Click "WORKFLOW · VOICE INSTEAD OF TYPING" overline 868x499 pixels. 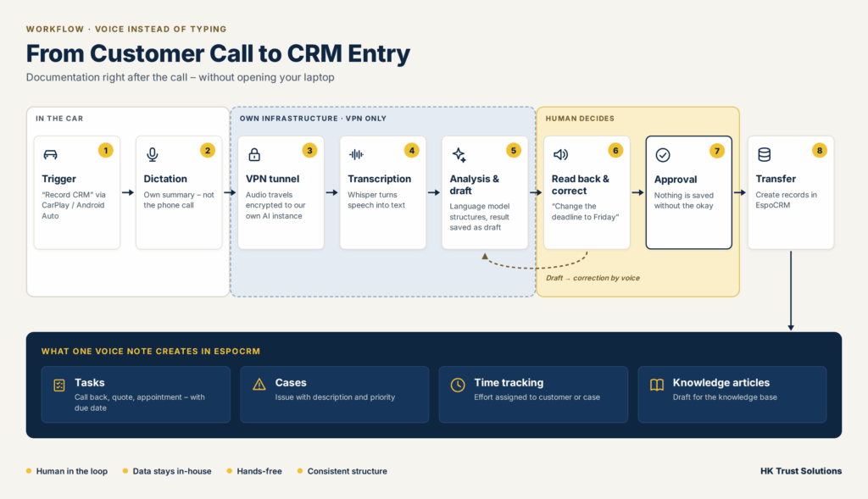pyautogui.click(x=126, y=29)
